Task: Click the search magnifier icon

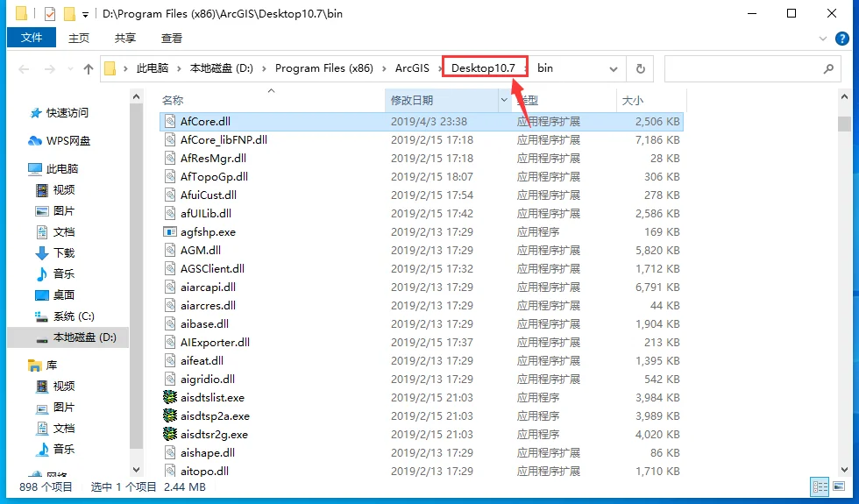Action: click(828, 68)
